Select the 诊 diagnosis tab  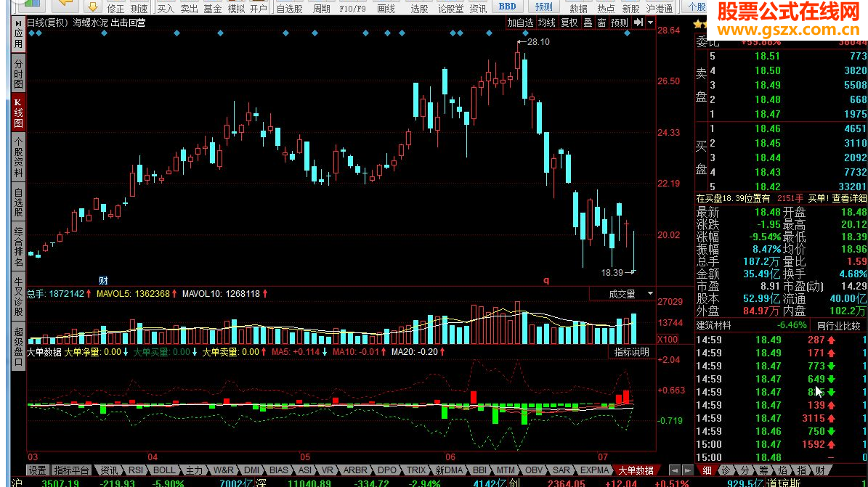coord(726,470)
